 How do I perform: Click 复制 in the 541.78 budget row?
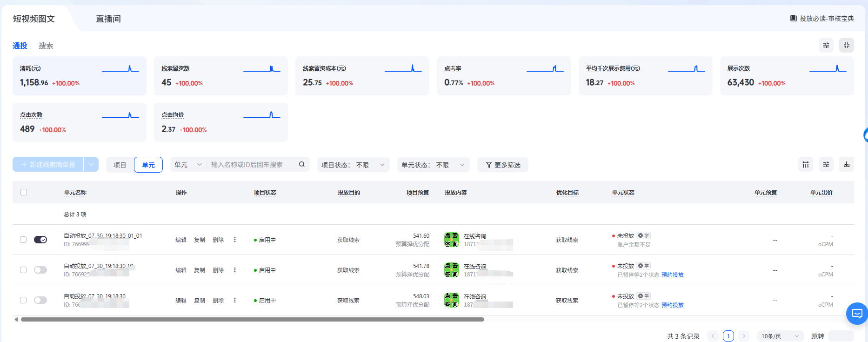pyautogui.click(x=200, y=270)
